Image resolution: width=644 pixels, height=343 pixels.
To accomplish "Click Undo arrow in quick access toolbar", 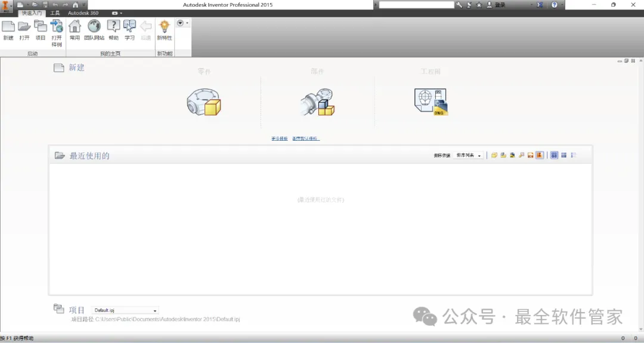I will 55,5.
